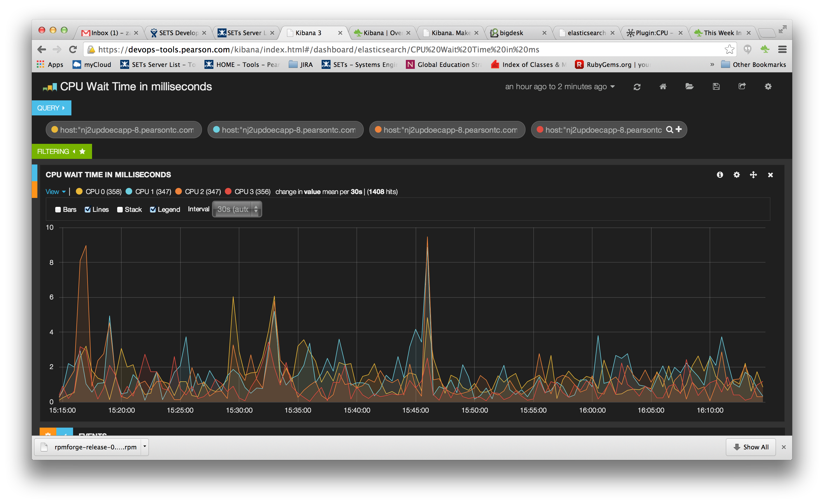Viewport: 824px width, 504px height.
Task: Click Show All downloads button
Action: 751,447
